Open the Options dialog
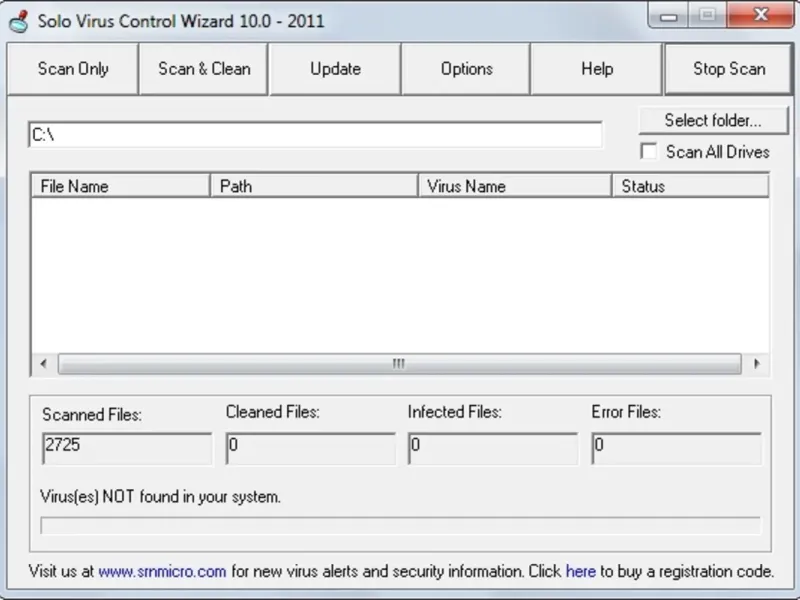This screenshot has width=800, height=600. click(466, 69)
